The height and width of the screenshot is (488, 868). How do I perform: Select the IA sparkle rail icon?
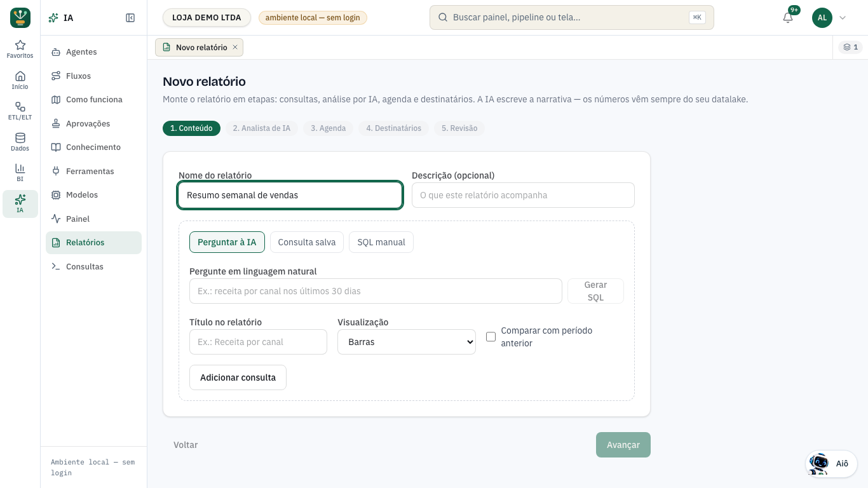20,200
